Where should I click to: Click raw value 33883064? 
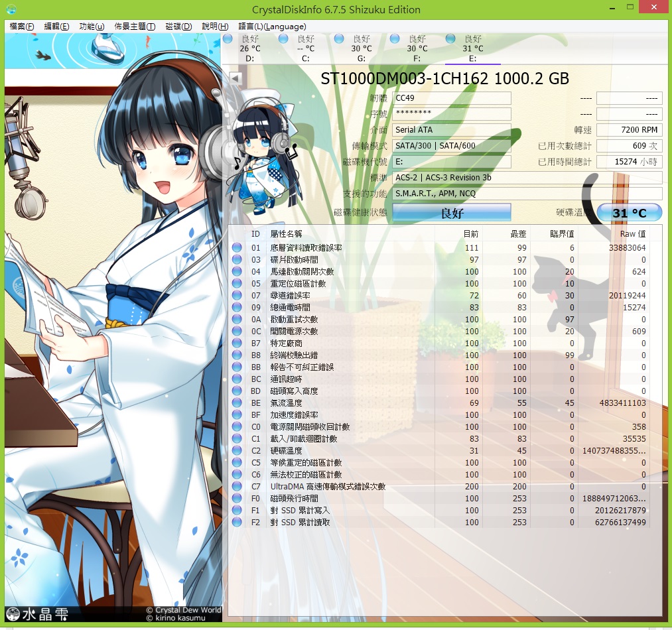click(627, 248)
